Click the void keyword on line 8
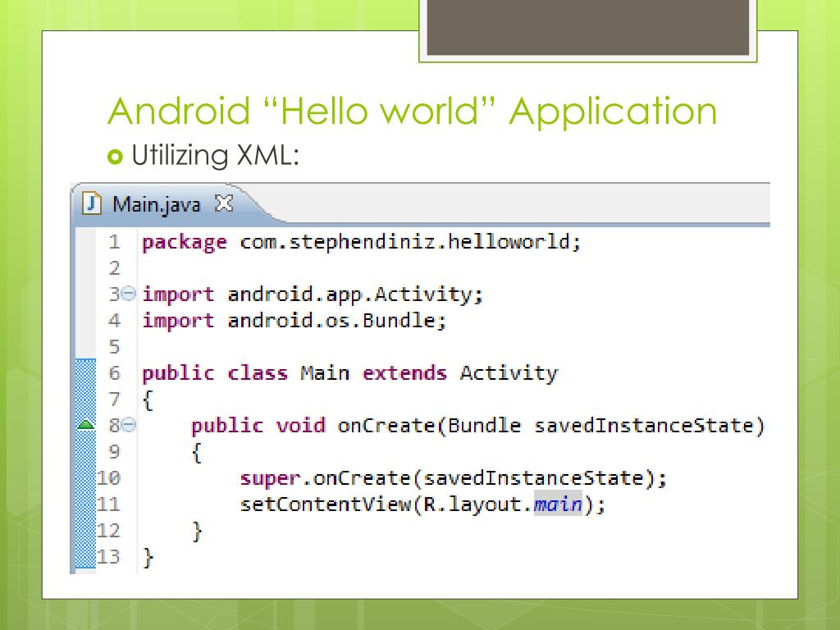 coord(300,426)
